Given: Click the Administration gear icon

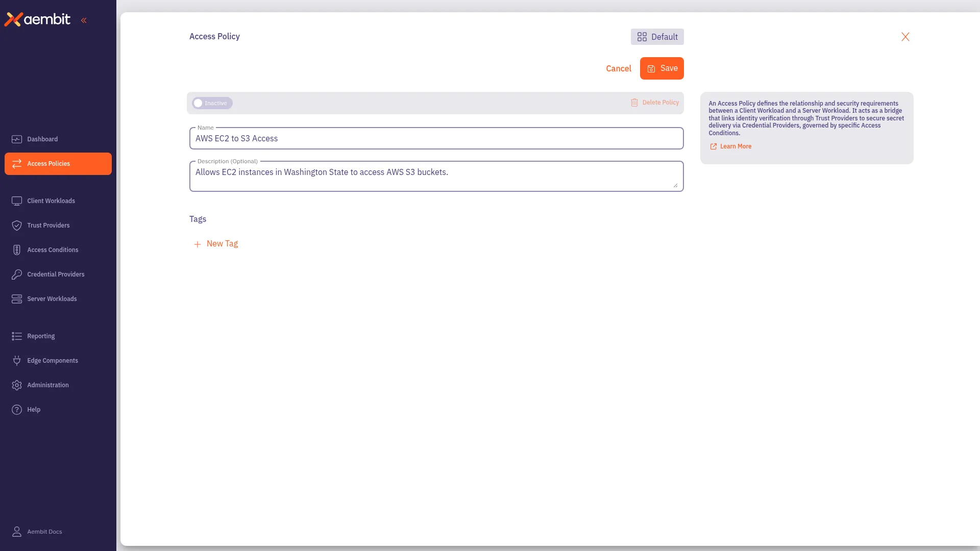Looking at the screenshot, I should pyautogui.click(x=17, y=385).
